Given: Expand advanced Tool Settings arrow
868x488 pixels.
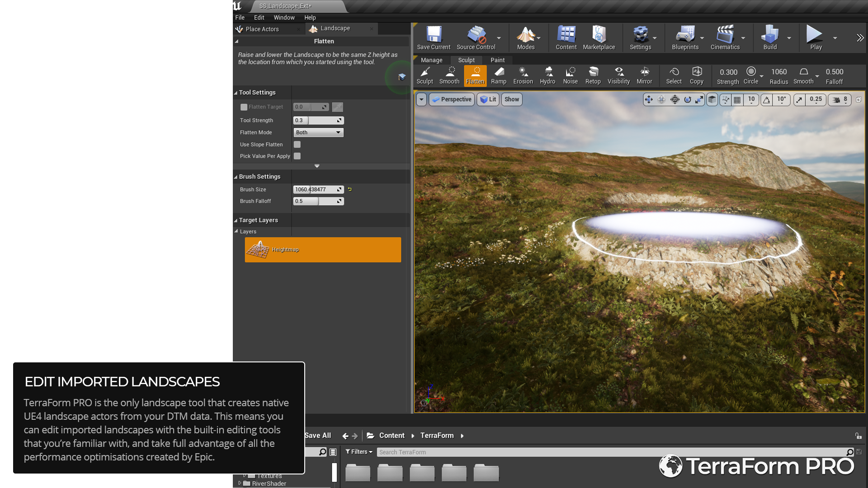Looking at the screenshot, I should (317, 166).
